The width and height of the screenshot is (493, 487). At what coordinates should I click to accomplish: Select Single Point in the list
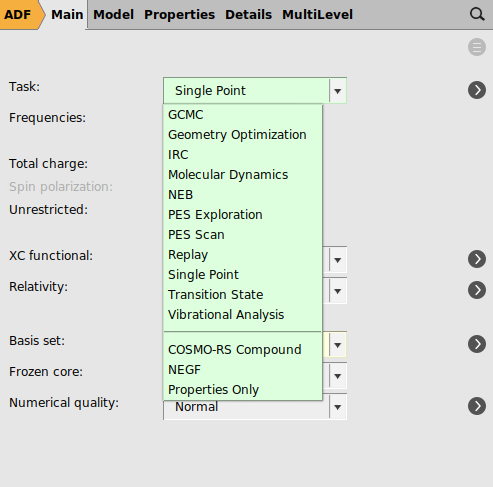click(x=243, y=275)
